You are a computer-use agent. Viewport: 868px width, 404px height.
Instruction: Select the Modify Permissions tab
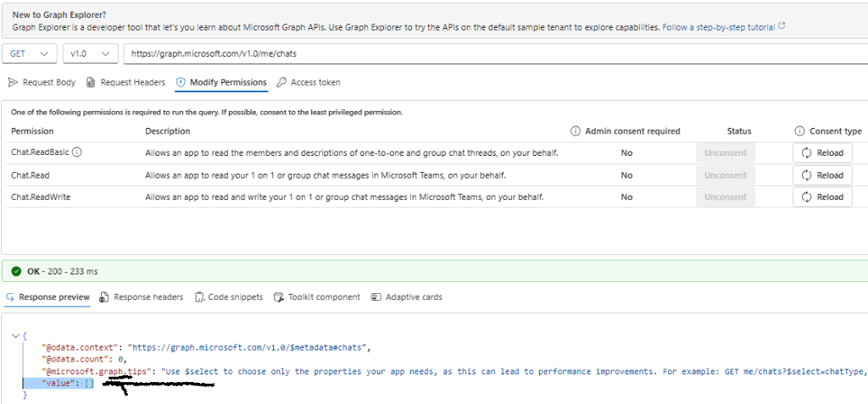pos(221,82)
